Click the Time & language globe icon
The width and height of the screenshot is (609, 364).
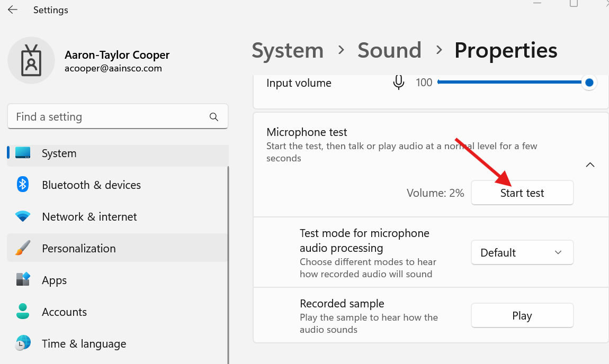pyautogui.click(x=23, y=343)
